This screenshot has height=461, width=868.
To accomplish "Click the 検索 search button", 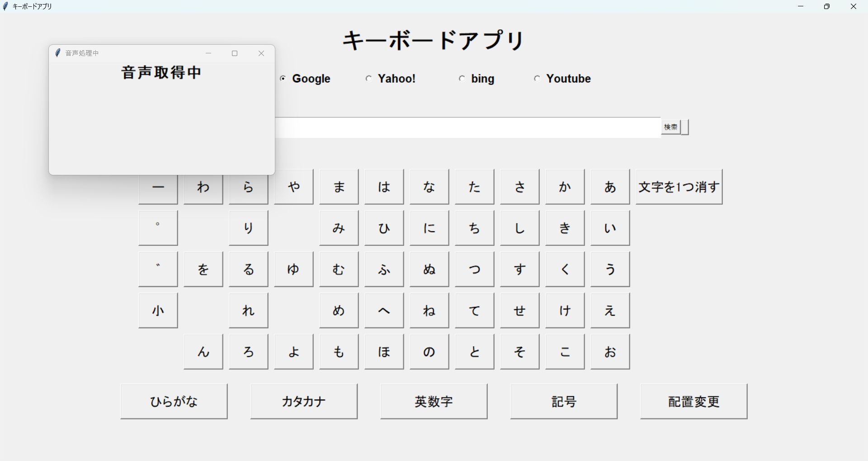I will click(671, 127).
